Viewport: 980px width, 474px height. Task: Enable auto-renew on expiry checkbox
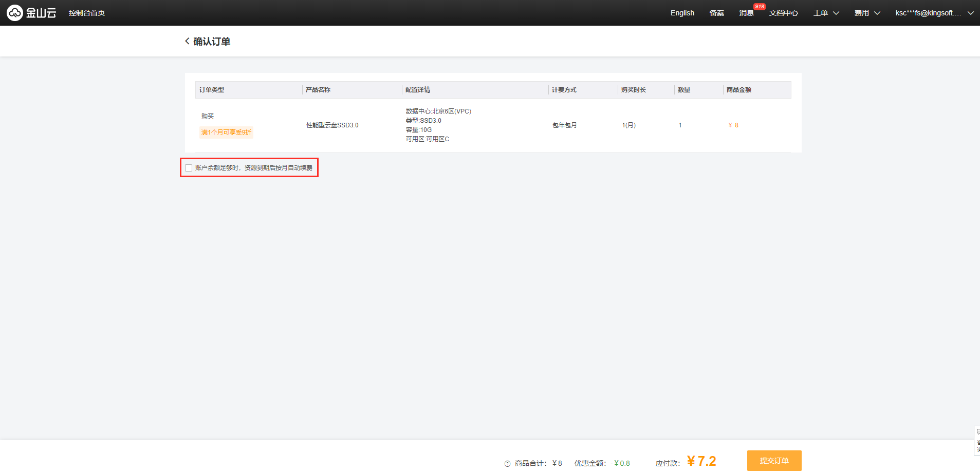(189, 168)
